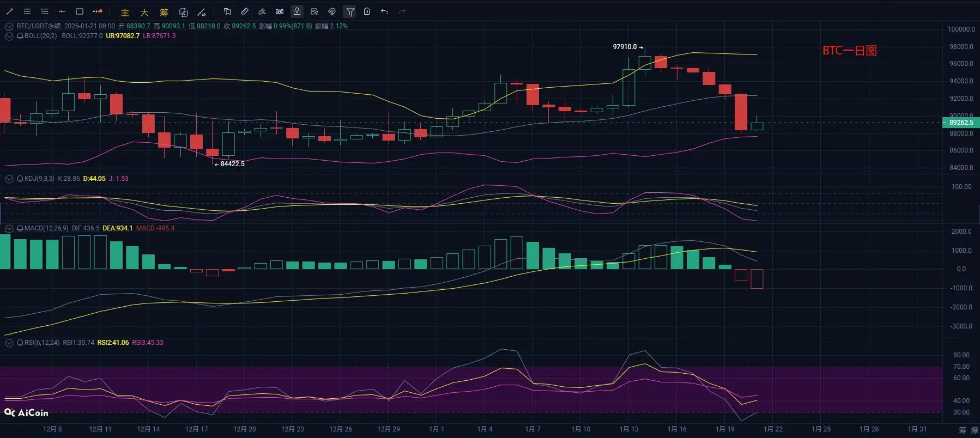Click the 84422.5 low price marker
Screen dimensions: 980x438
pyautogui.click(x=233, y=164)
